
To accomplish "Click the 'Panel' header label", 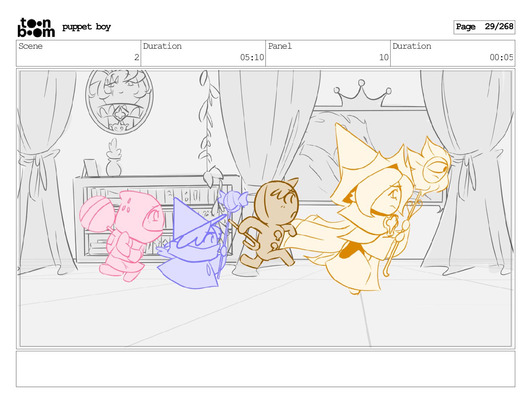I will pyautogui.click(x=280, y=46).
